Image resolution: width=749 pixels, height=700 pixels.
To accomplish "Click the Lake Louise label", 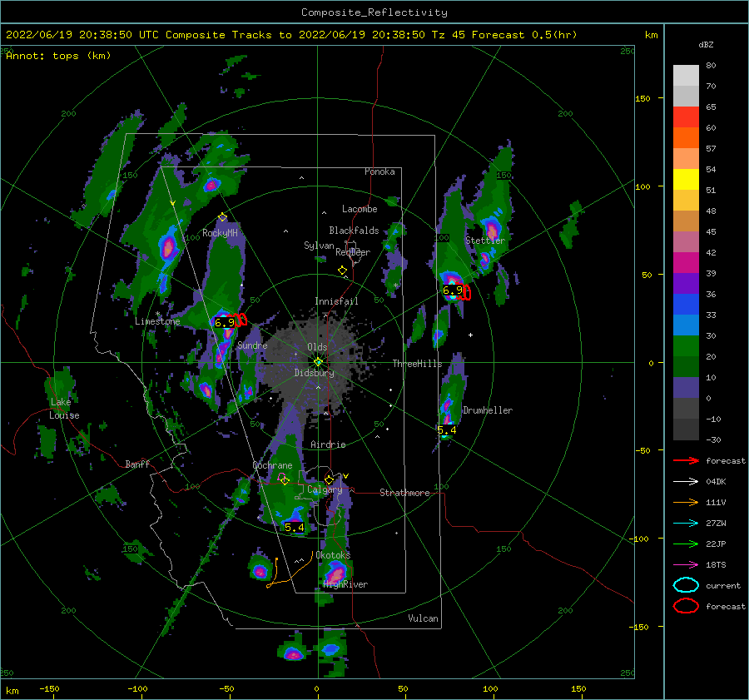I will 64,409.
